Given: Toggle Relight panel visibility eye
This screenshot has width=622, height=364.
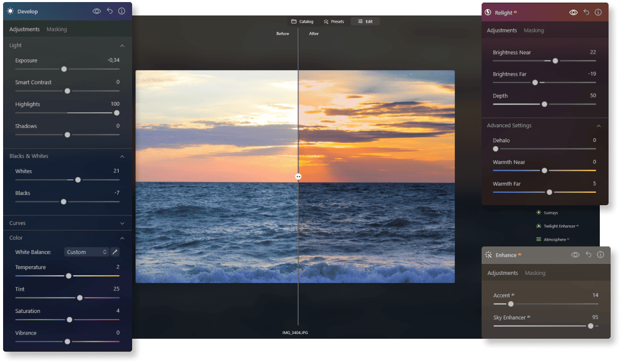Looking at the screenshot, I should (573, 12).
